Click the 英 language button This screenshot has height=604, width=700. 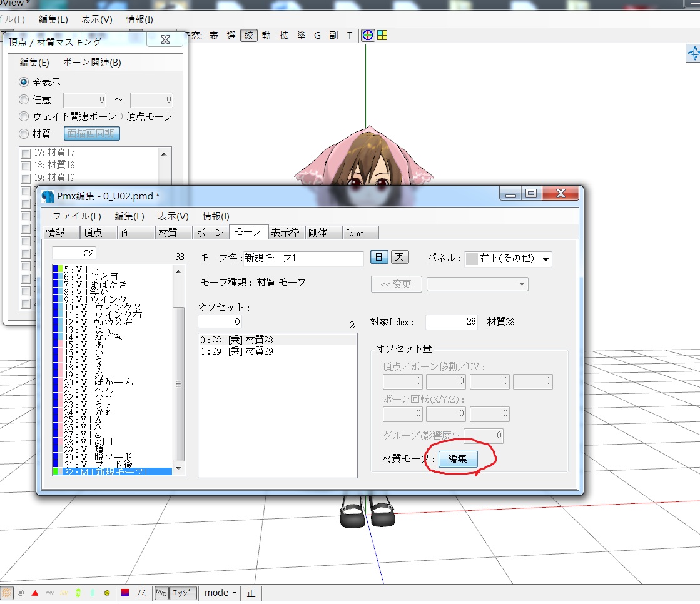click(x=400, y=258)
